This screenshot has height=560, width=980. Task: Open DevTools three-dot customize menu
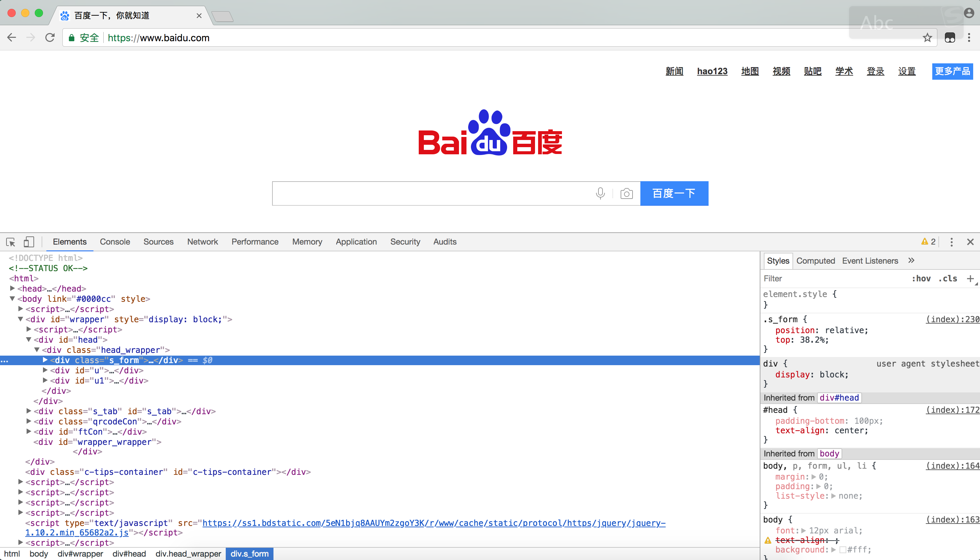tap(951, 242)
